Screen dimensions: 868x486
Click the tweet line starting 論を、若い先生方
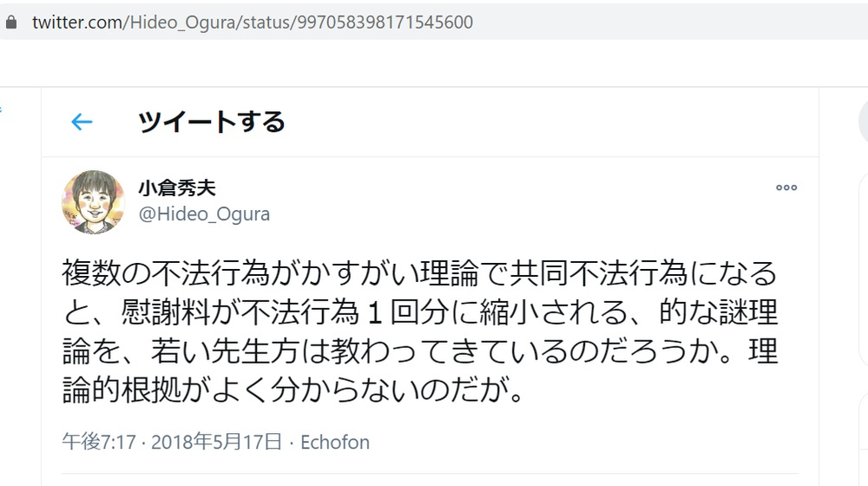click(421, 351)
